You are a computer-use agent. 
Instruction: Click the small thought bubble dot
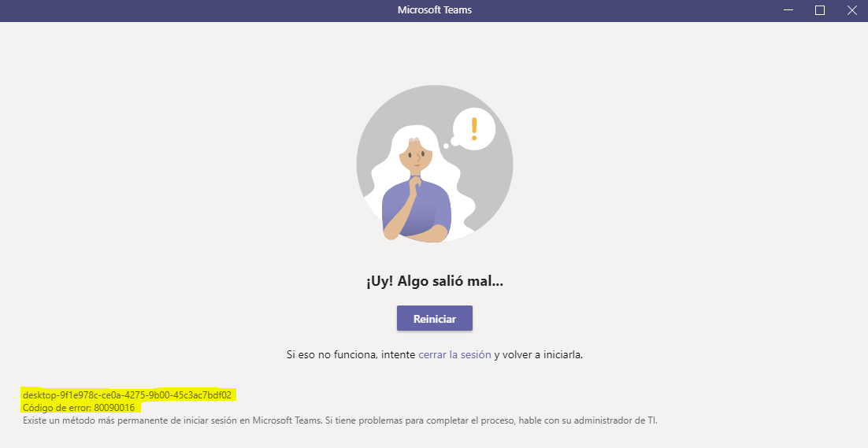pyautogui.click(x=446, y=146)
